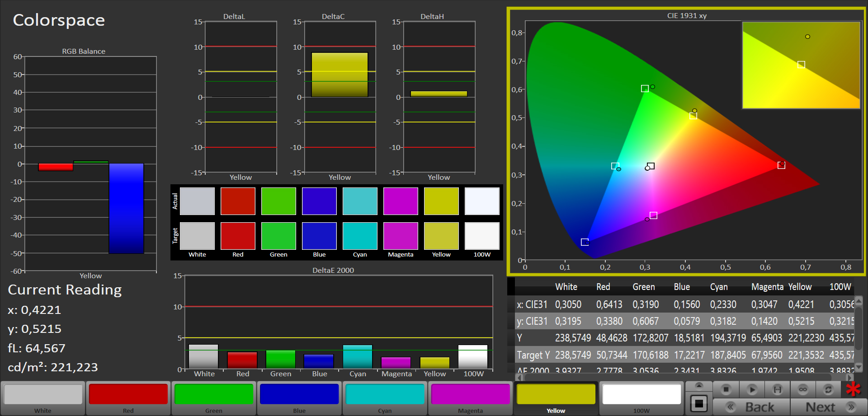The width and height of the screenshot is (868, 416).
Task: Click the Actual row Green swatch
Action: pos(278,201)
